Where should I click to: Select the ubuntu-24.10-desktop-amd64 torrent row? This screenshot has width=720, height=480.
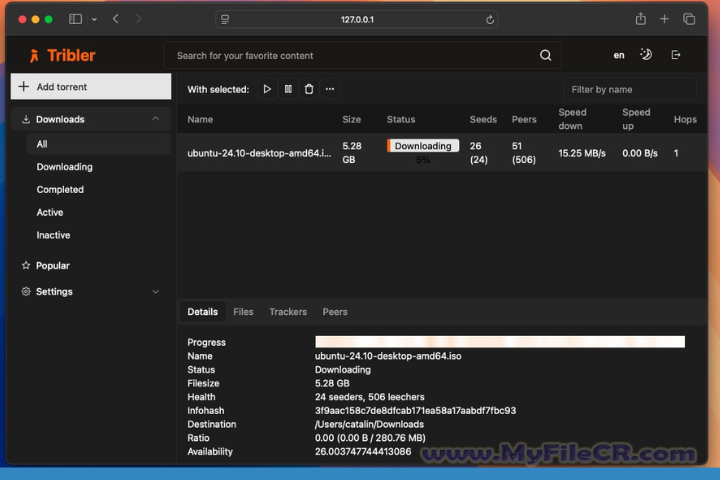pyautogui.click(x=442, y=152)
